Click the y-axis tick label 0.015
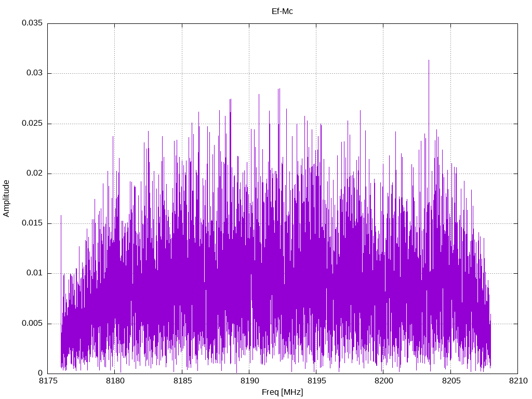532x399 pixels. tap(32, 223)
